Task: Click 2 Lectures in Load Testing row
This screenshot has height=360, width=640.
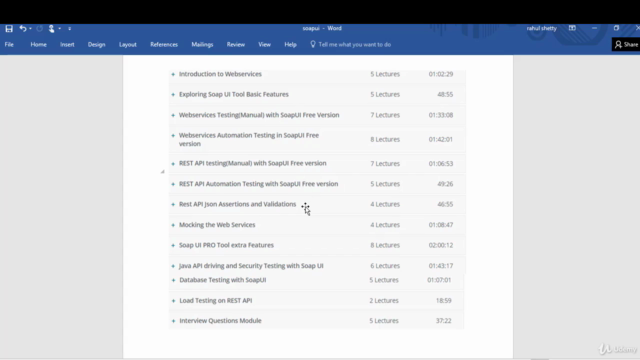Action: pyautogui.click(x=384, y=300)
